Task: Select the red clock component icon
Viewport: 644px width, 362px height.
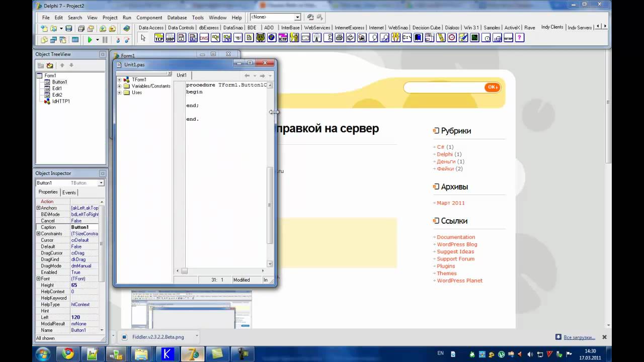Action: (452, 38)
